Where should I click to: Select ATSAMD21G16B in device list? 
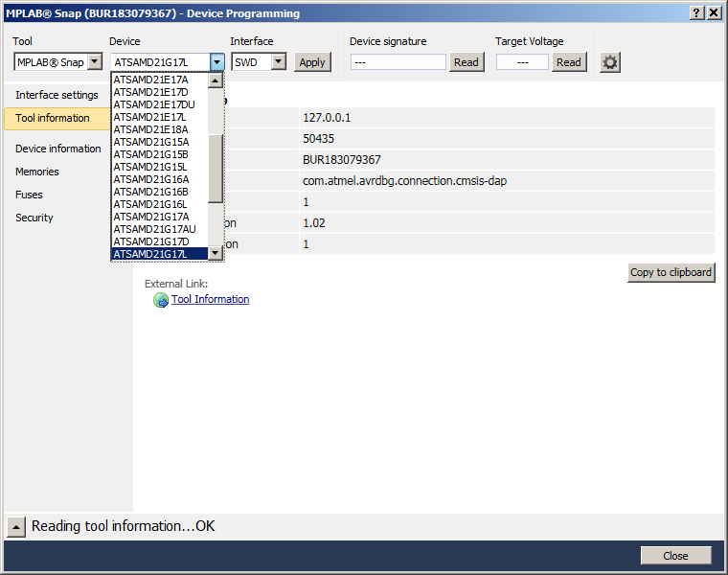click(160, 193)
